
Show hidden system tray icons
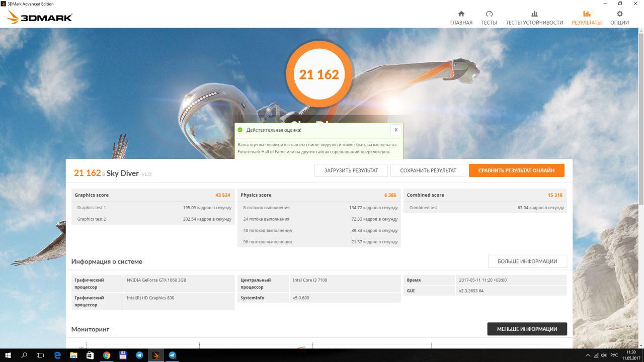click(x=588, y=355)
